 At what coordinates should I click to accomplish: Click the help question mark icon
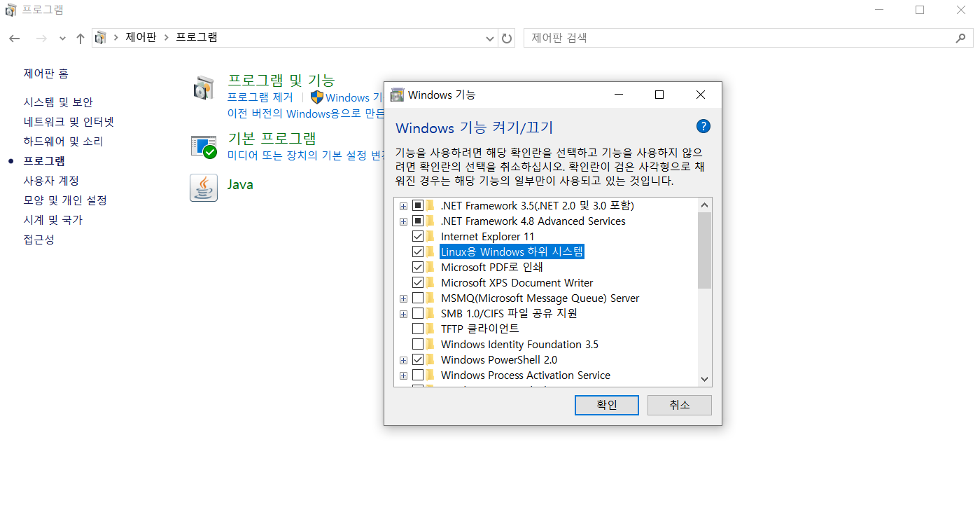(703, 126)
